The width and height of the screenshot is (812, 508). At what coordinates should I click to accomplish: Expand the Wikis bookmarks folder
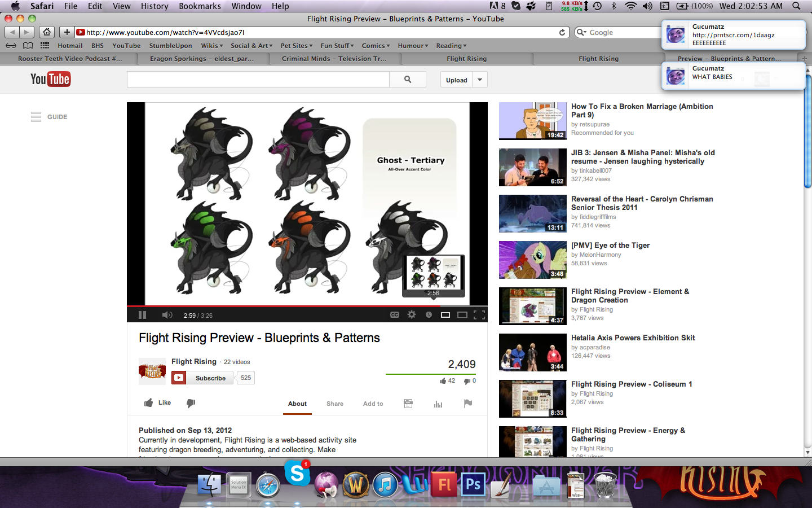[x=212, y=46]
